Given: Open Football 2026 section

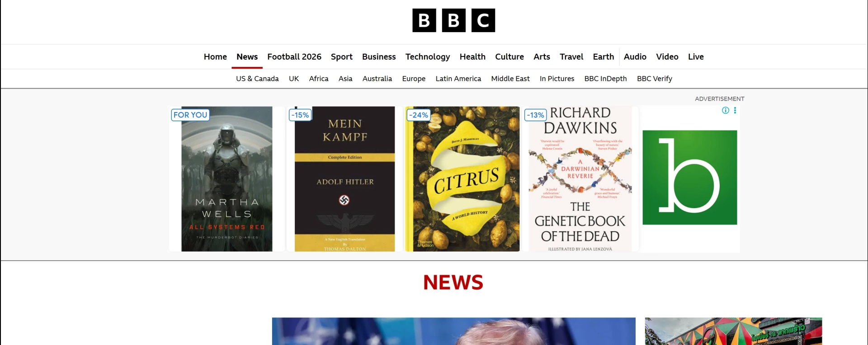Looking at the screenshot, I should pos(294,57).
